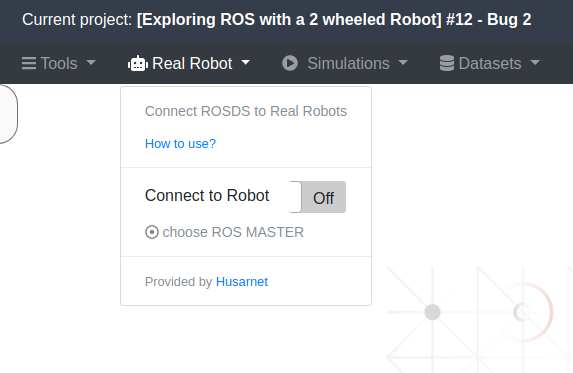Open the How to use? link
This screenshot has width=573, height=373.
[x=181, y=144]
